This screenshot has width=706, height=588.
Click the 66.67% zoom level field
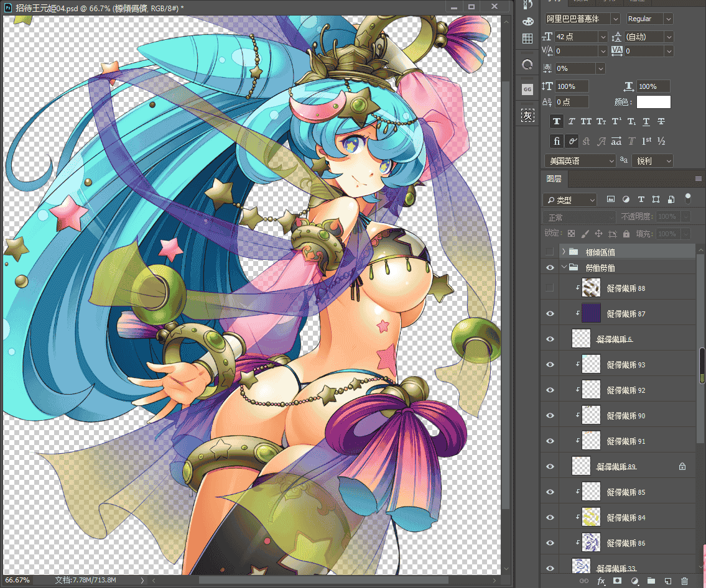[17, 581]
